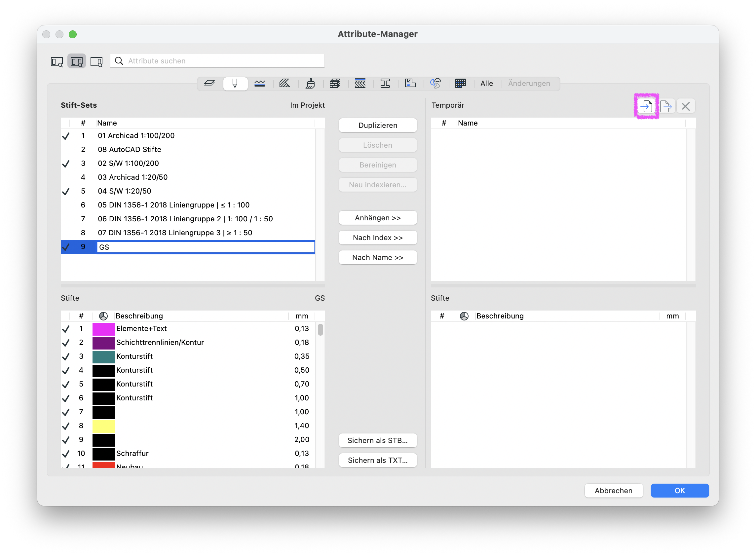Image resolution: width=756 pixels, height=555 pixels.
Task: Click Sichern als STB... button
Action: pos(378,440)
